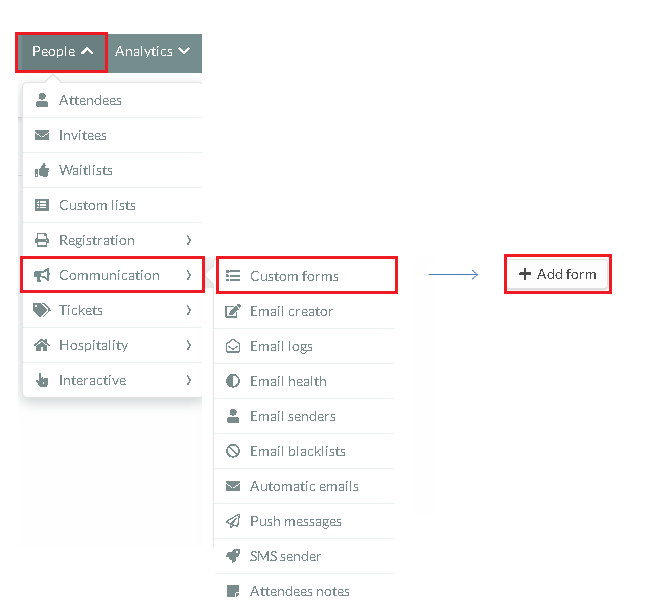Click the Attendees notes sticky note icon
The image size is (646, 614).
[x=233, y=591]
